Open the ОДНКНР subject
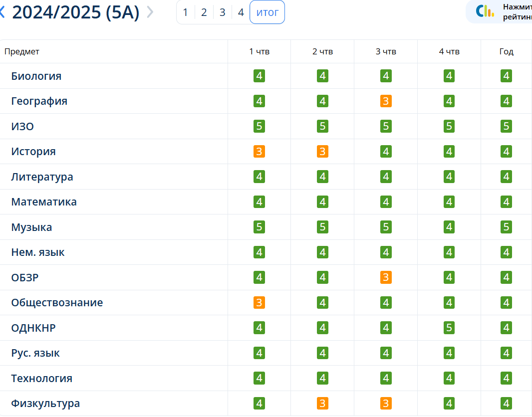The width and height of the screenshot is (532, 417). (33, 328)
